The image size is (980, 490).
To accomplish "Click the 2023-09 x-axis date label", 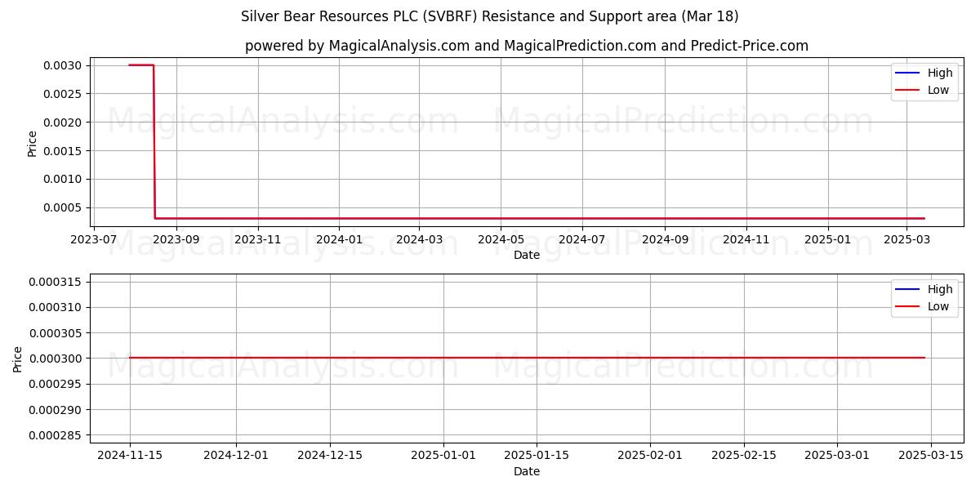I will coord(176,239).
